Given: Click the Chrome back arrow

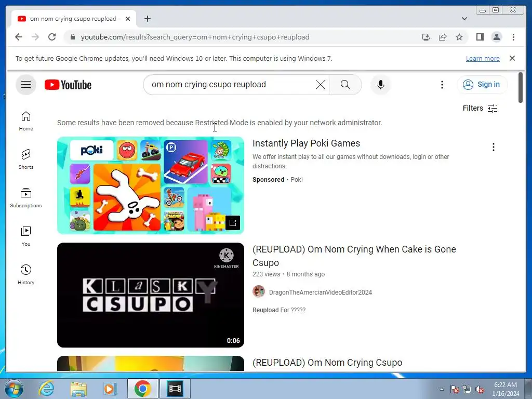Looking at the screenshot, I should click(x=19, y=37).
